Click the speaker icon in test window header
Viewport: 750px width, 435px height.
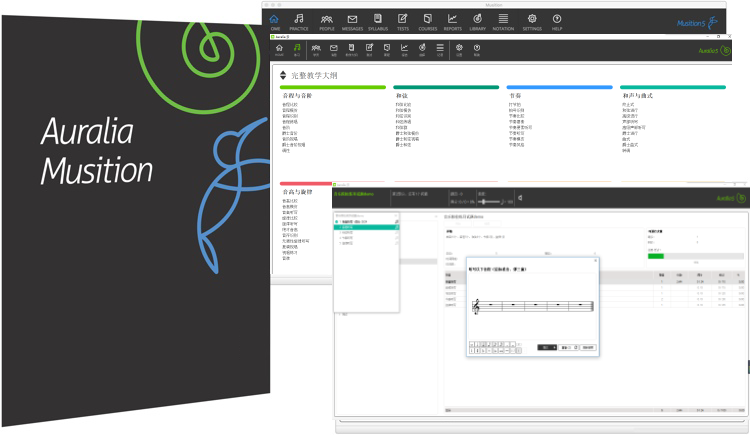point(520,198)
